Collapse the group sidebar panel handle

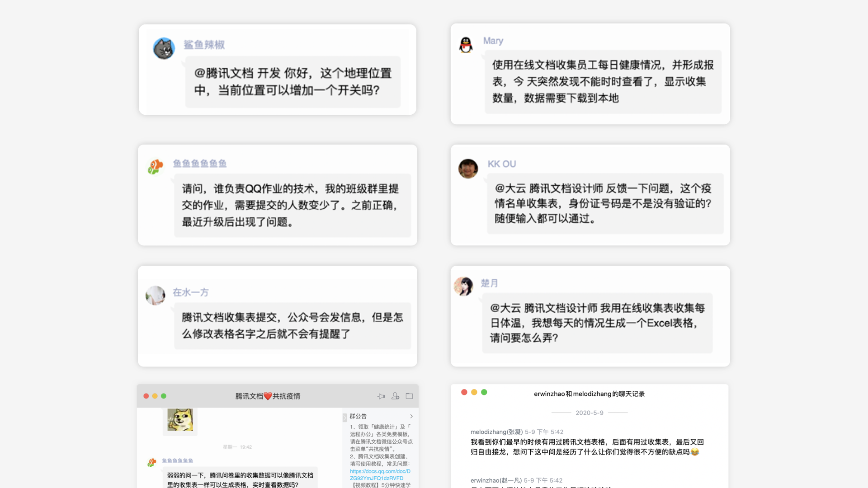(x=344, y=418)
